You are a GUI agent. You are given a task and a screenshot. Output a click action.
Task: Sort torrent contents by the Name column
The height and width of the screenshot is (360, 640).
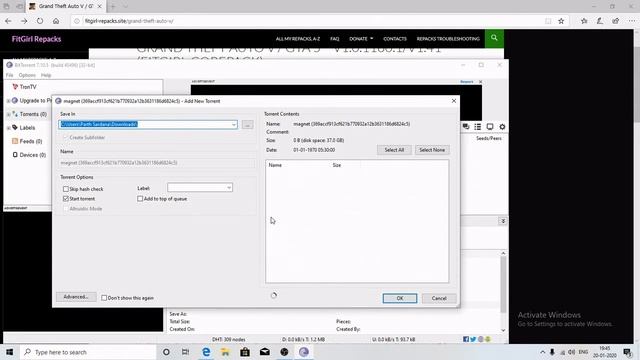[x=275, y=165]
